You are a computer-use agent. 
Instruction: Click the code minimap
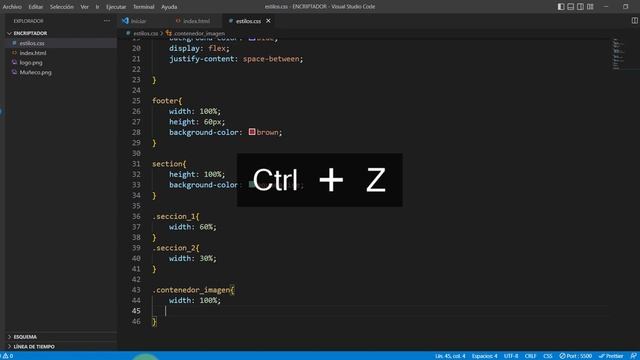pyautogui.click(x=618, y=54)
